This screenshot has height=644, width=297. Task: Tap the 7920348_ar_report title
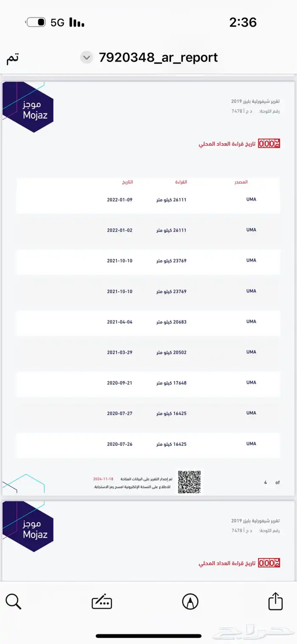(158, 57)
